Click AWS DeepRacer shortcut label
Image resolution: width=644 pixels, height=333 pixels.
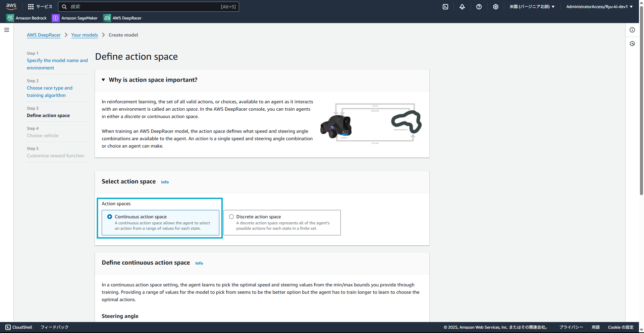pyautogui.click(x=127, y=18)
